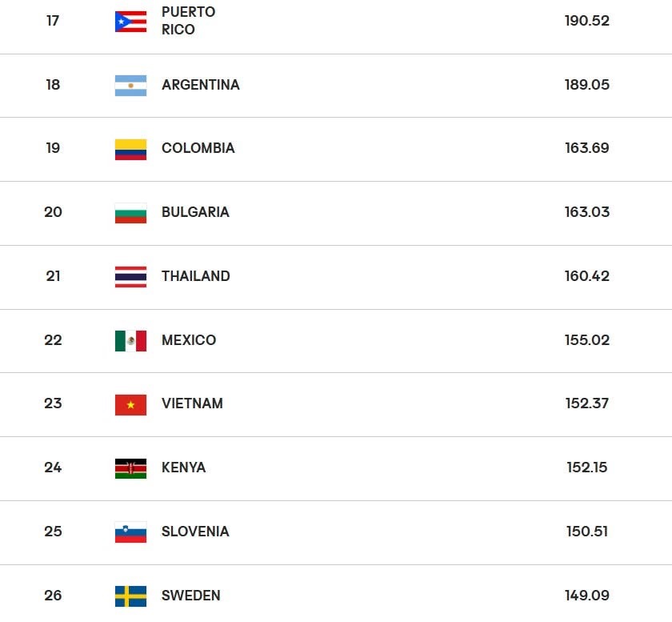
Task: Open the PUERTO RICO team name
Action: tap(188, 21)
